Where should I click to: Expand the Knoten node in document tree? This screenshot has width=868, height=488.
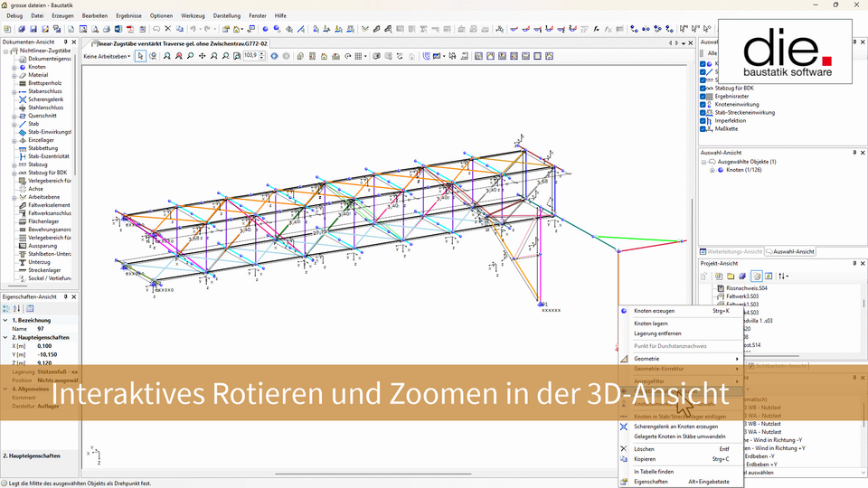(x=14, y=67)
